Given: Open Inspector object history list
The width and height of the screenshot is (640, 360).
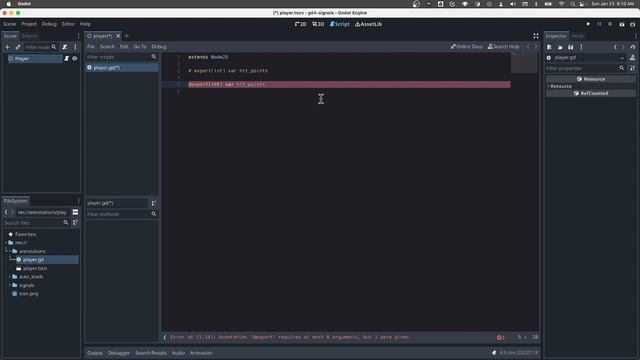Looking at the screenshot, I should (632, 47).
